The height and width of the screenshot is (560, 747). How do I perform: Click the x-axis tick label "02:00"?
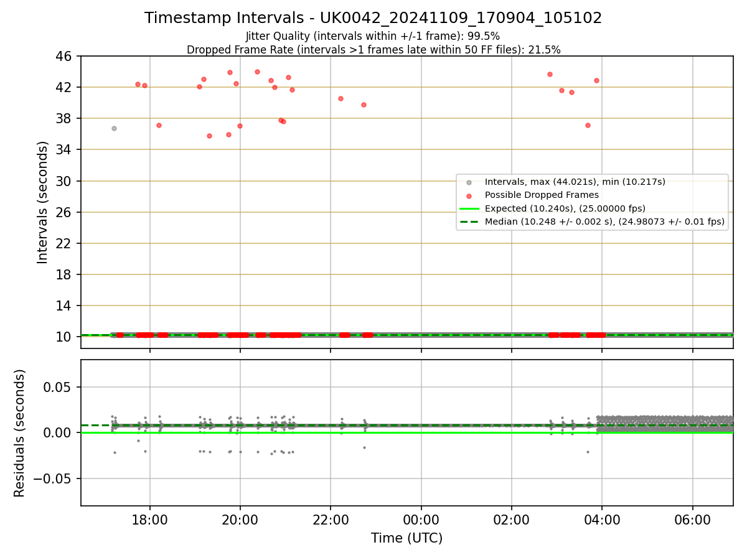[512, 520]
